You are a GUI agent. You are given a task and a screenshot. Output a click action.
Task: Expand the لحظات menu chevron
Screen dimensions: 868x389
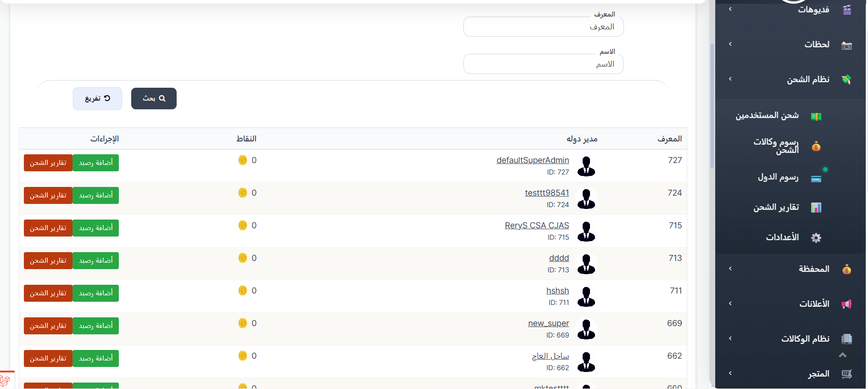730,44
